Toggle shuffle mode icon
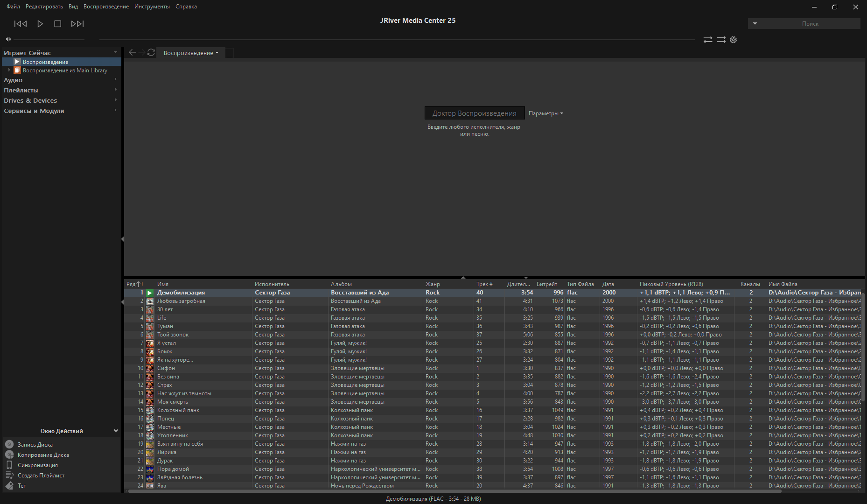The height and width of the screenshot is (504, 867). 721,40
